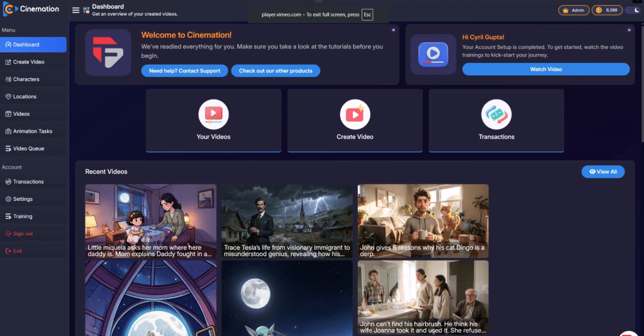The width and height of the screenshot is (644, 336).
Task: Select Characters in the sidebar menu
Action: pyautogui.click(x=26, y=79)
